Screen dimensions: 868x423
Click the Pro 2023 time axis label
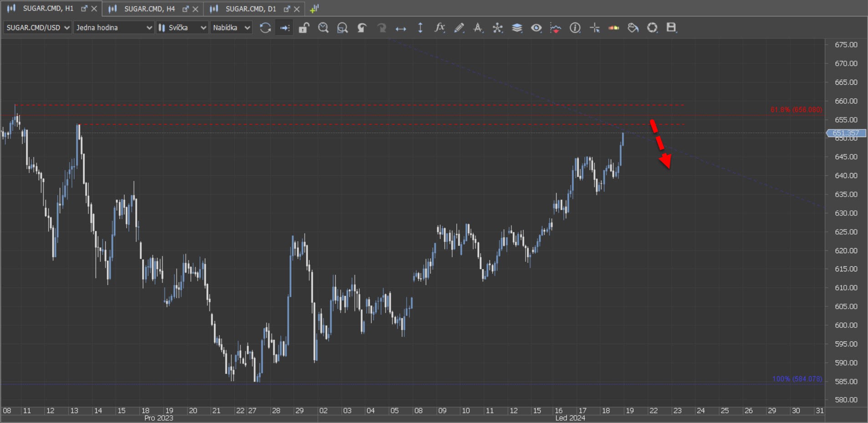point(158,418)
